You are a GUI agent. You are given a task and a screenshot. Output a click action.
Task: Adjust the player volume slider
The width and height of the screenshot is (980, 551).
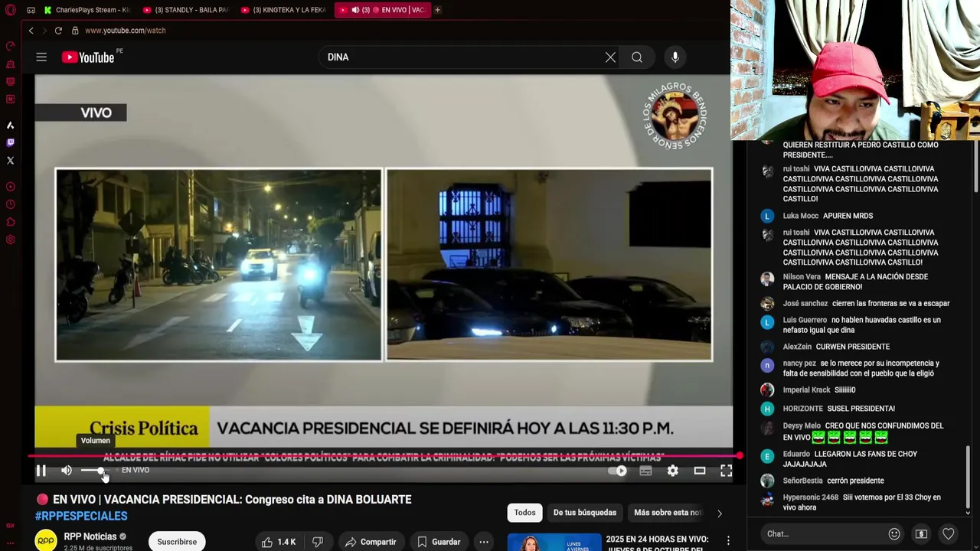pos(96,471)
